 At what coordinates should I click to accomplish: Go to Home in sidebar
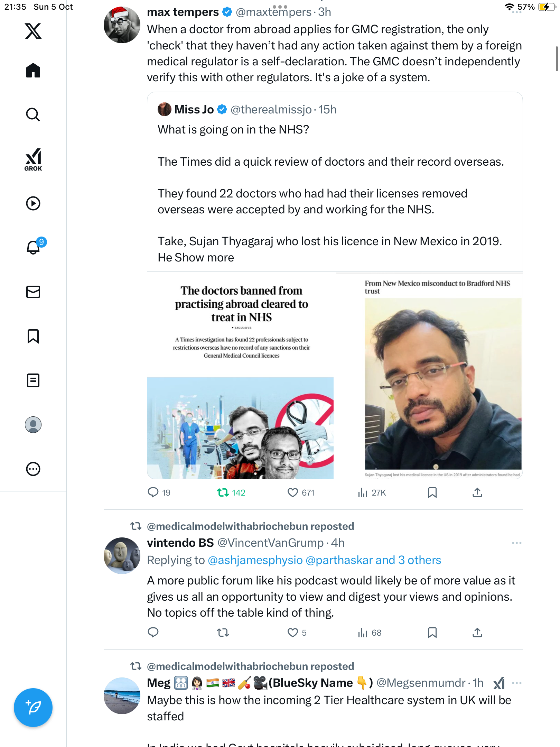point(33,71)
